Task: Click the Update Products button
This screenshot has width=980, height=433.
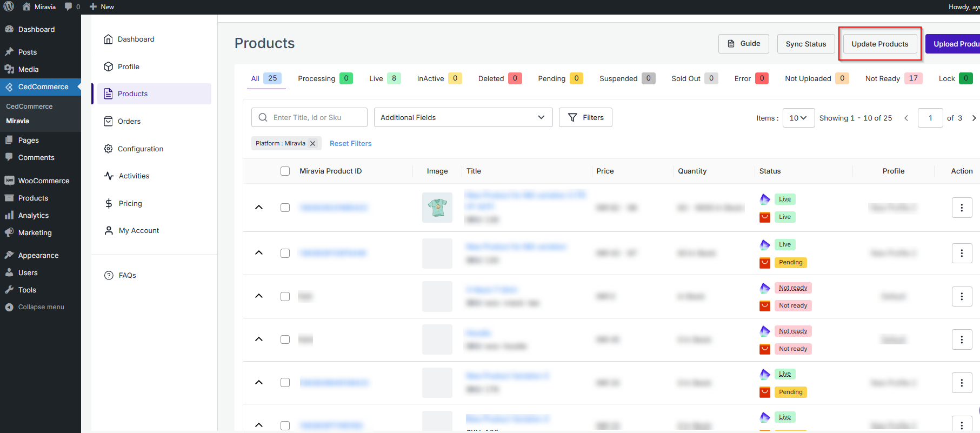Action: click(x=880, y=44)
